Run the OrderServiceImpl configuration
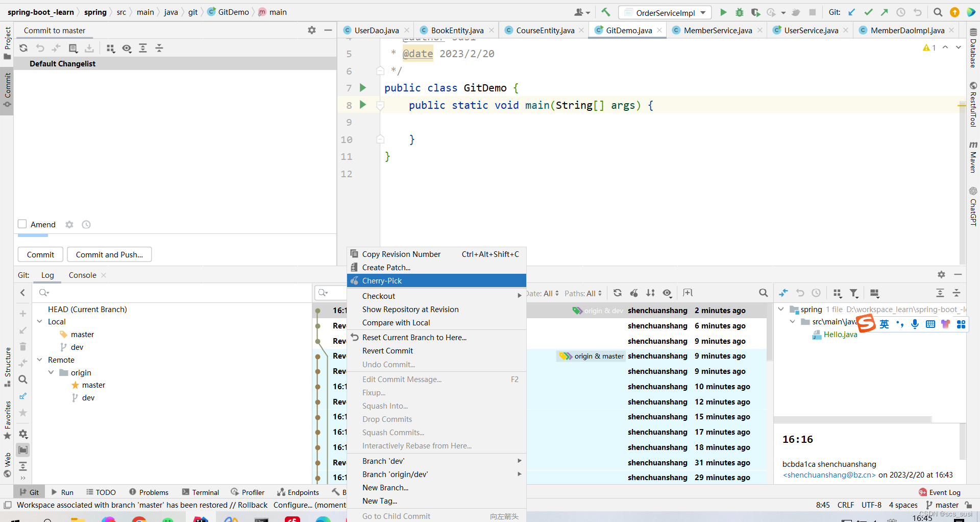Image resolution: width=980 pixels, height=522 pixels. click(x=723, y=12)
